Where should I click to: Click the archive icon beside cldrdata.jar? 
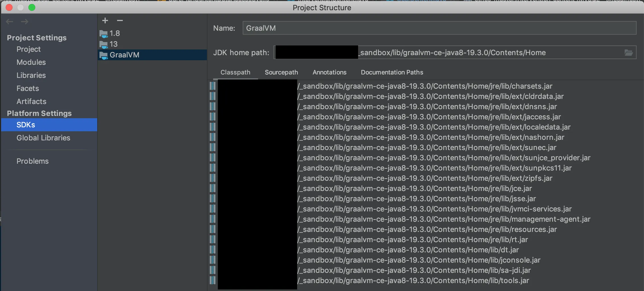pos(213,96)
